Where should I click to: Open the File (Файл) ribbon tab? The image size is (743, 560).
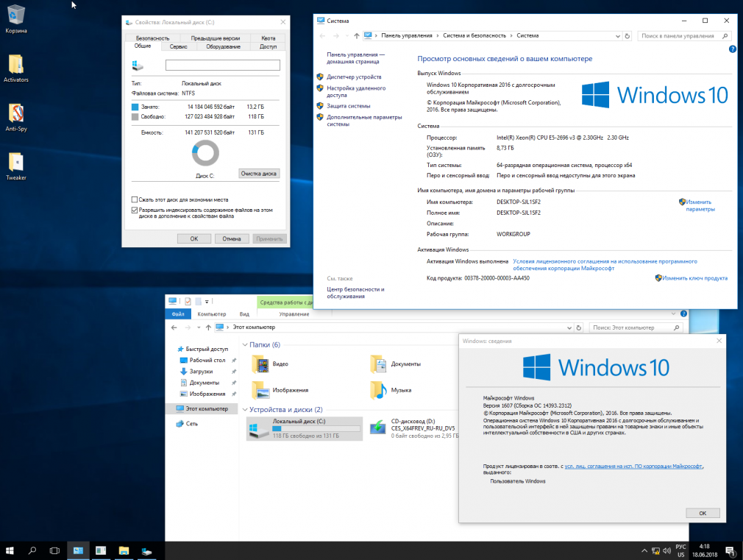point(178,314)
